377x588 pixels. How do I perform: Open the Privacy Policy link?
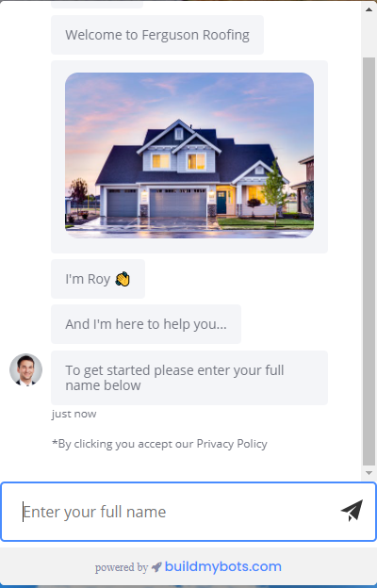pos(232,444)
